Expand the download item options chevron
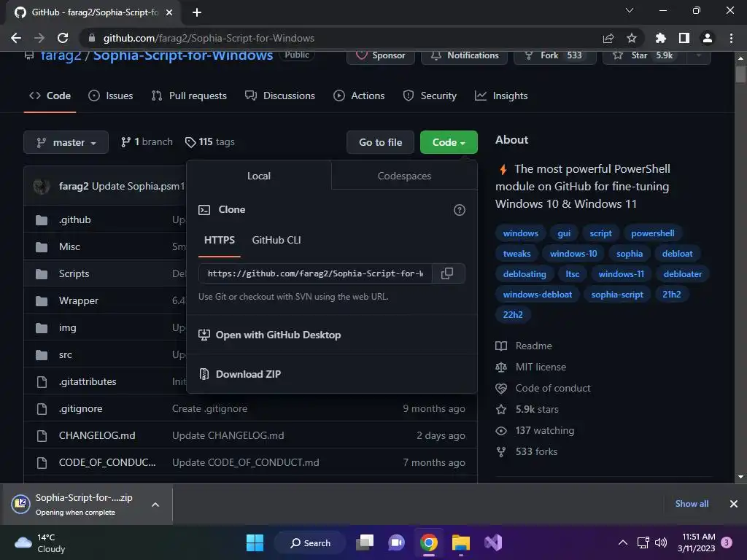This screenshot has width=747, height=560. pyautogui.click(x=155, y=505)
